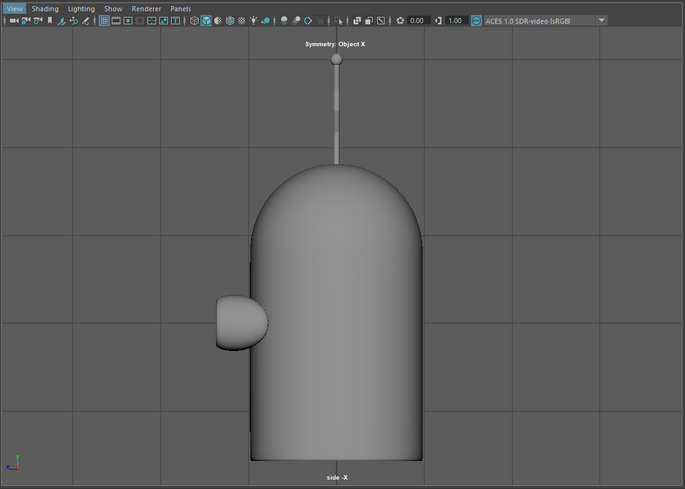Open the Shading menu
The height and width of the screenshot is (489, 685).
tap(45, 9)
